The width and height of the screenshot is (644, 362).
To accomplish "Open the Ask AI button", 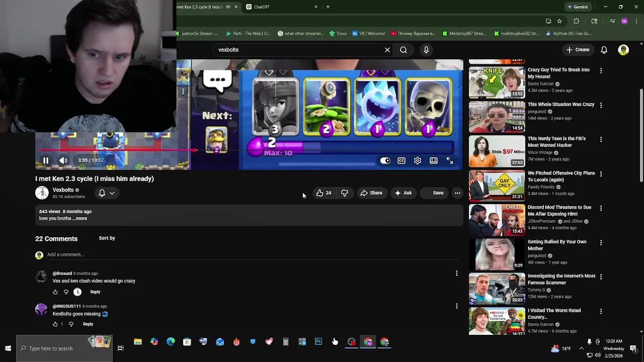I will click(x=403, y=193).
